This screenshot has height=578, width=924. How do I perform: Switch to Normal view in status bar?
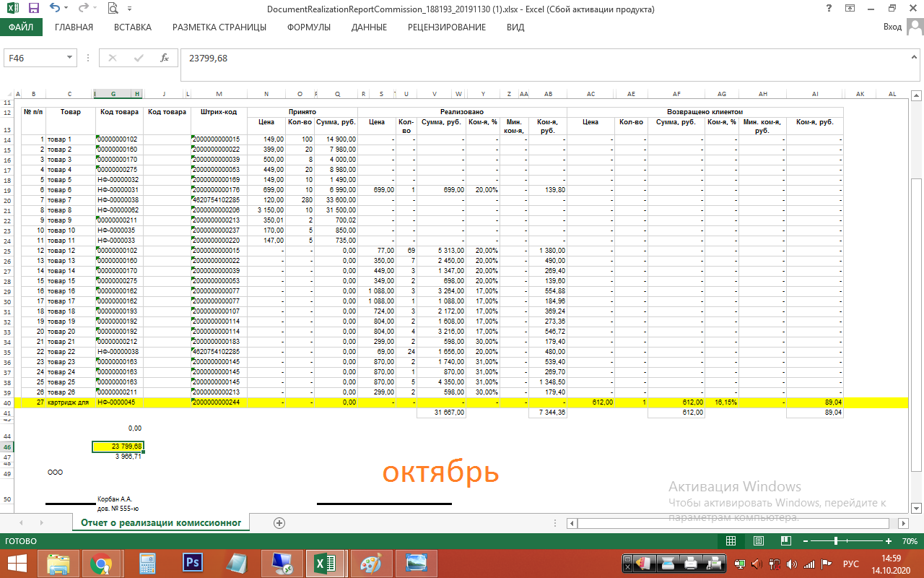point(731,541)
